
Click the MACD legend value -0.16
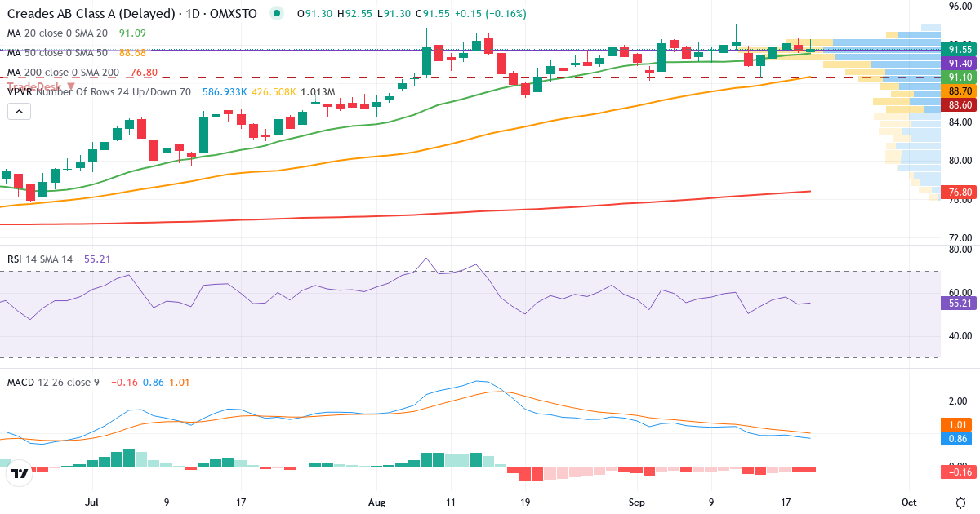click(125, 382)
